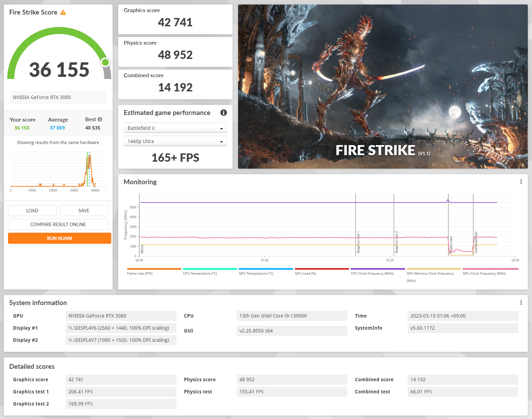
Task: Toggle the GPU Temperature legend
Action: click(x=266, y=271)
